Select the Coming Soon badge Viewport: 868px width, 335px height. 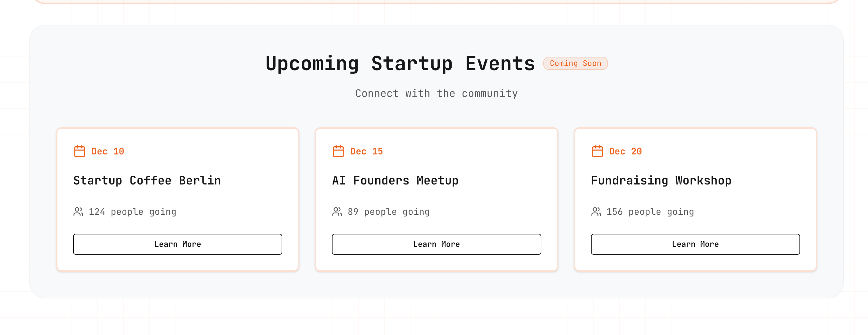tap(575, 63)
